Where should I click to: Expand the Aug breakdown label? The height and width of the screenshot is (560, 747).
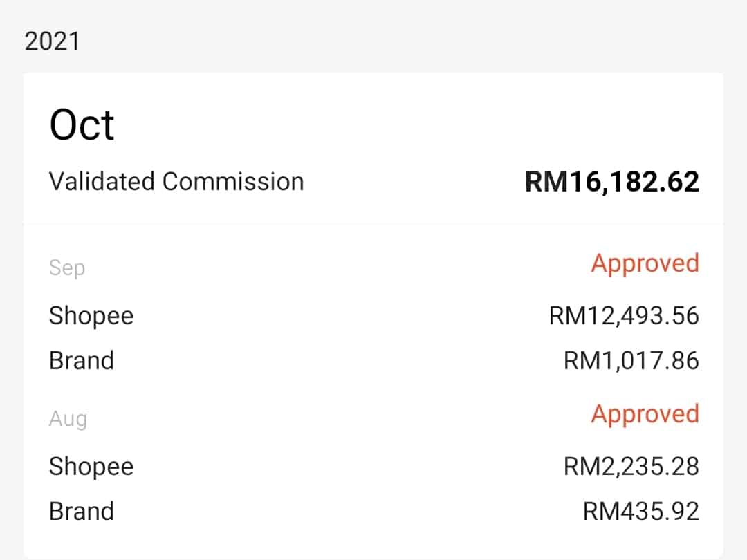[x=68, y=418]
